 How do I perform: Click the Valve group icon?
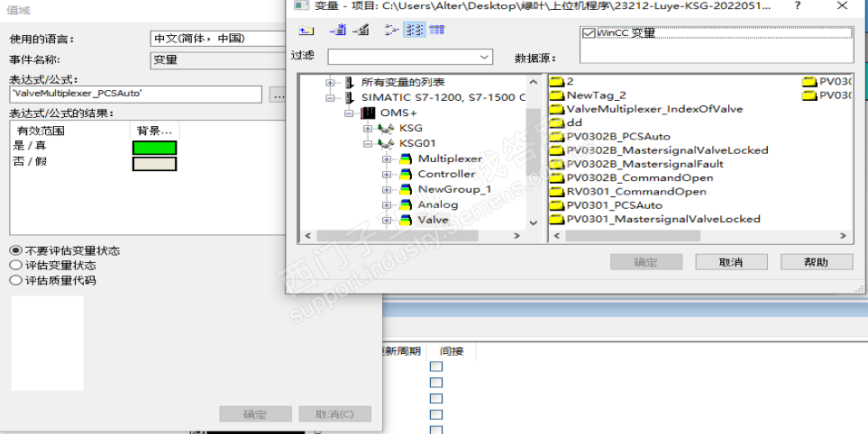tap(406, 220)
